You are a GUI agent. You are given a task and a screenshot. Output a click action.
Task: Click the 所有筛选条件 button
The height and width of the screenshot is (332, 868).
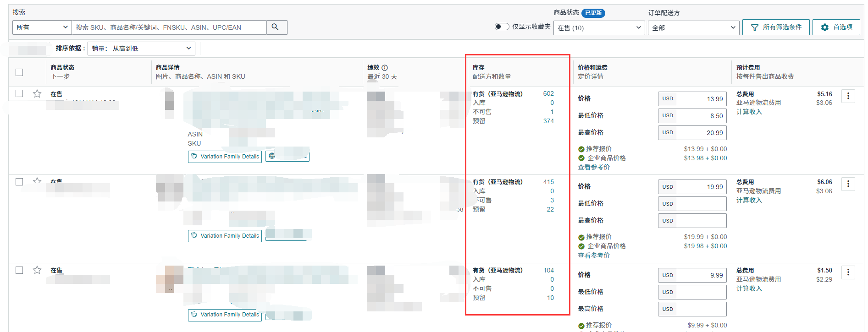(x=776, y=27)
